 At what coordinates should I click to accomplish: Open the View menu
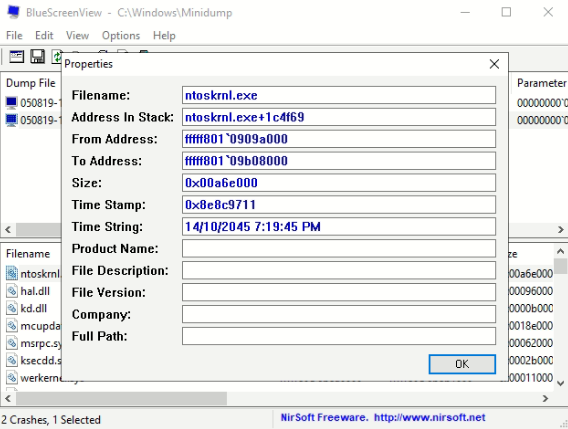[77, 36]
